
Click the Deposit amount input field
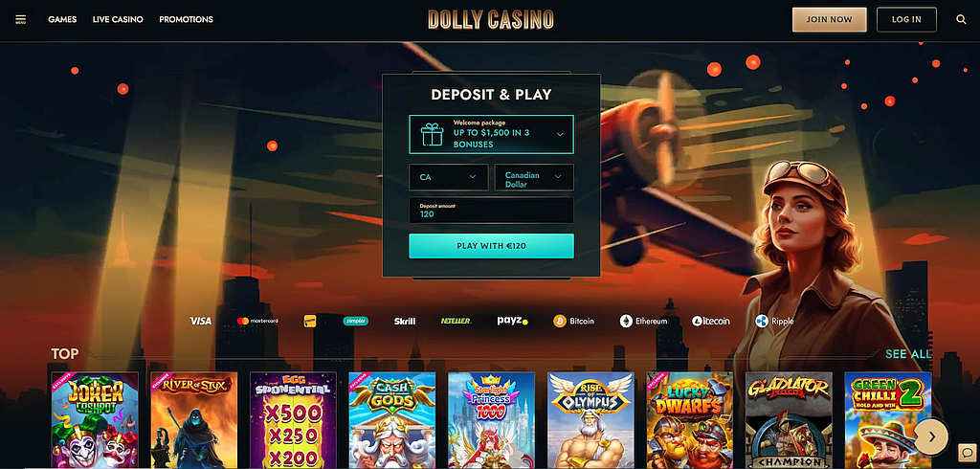pyautogui.click(x=491, y=211)
